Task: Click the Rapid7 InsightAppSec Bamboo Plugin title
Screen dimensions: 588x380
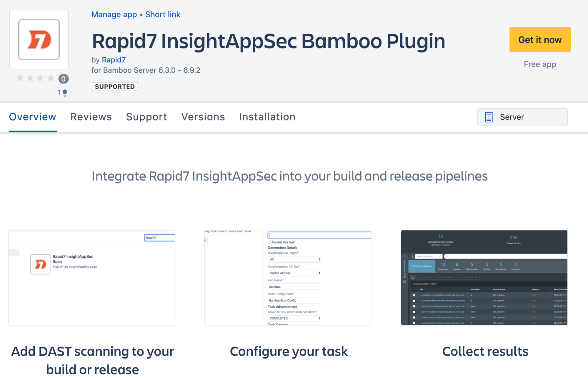Action: [268, 41]
